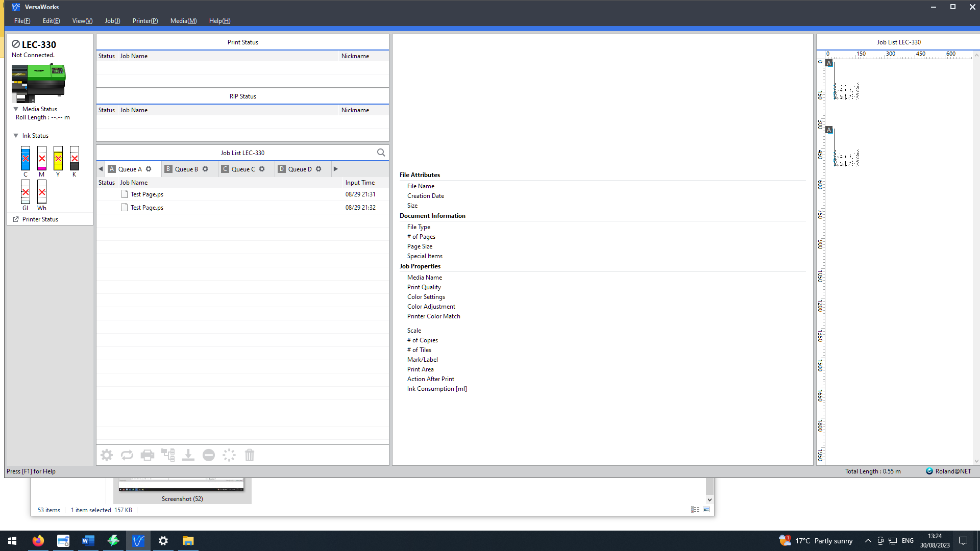Open search in Job List LEC-330
This screenshot has height=551, width=980.
(381, 153)
